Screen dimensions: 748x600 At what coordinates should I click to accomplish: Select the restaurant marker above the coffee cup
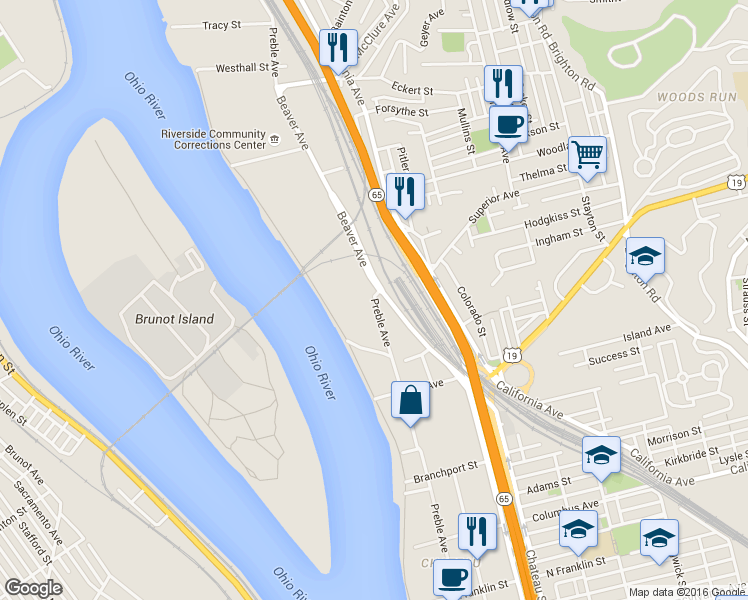[503, 83]
